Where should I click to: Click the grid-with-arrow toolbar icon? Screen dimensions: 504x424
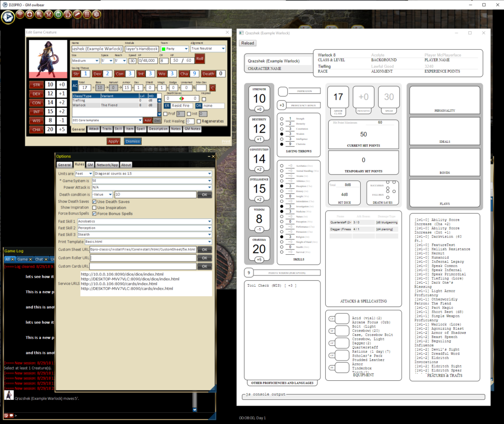point(39,14)
